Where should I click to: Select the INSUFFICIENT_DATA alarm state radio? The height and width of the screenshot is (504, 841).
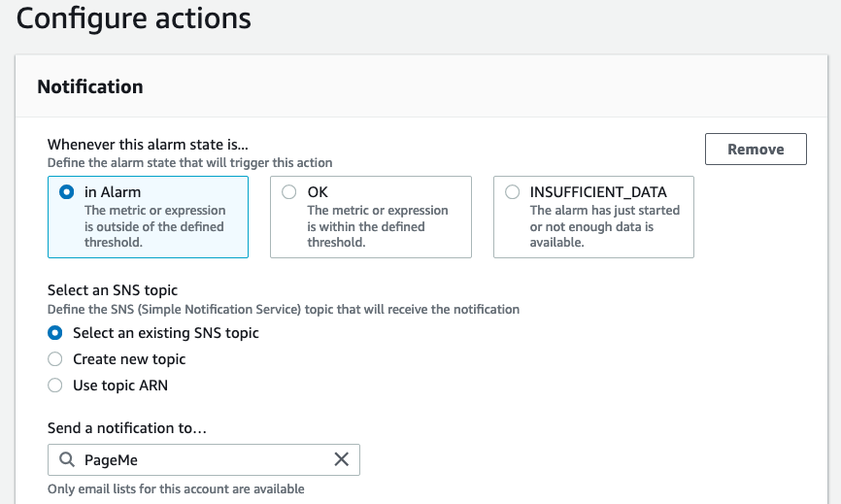pyautogui.click(x=512, y=192)
